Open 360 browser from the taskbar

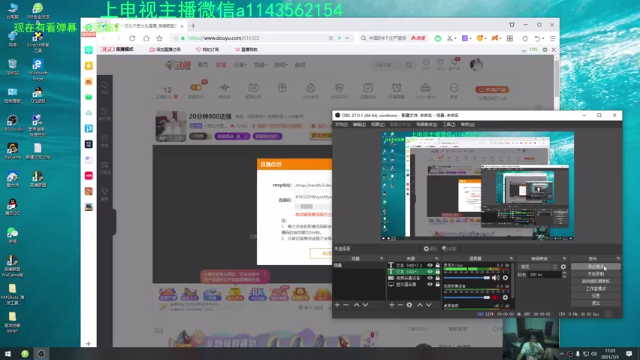(x=25, y=353)
